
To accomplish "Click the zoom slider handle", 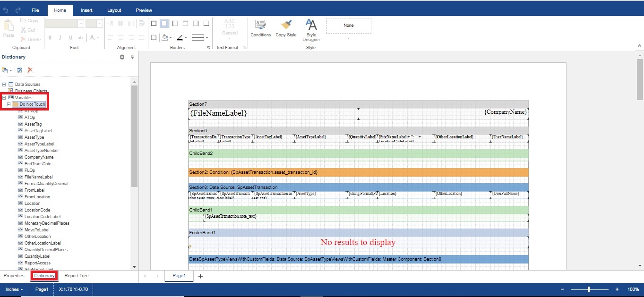I will click(589, 289).
